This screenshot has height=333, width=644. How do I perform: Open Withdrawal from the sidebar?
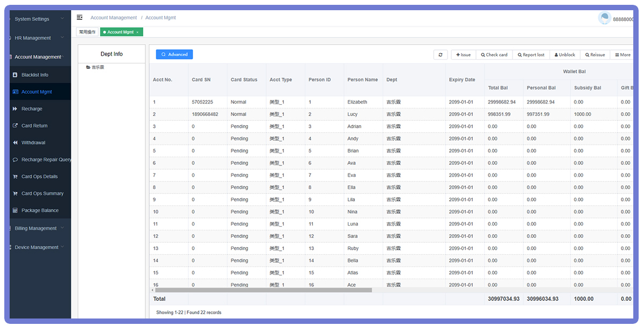pos(33,143)
